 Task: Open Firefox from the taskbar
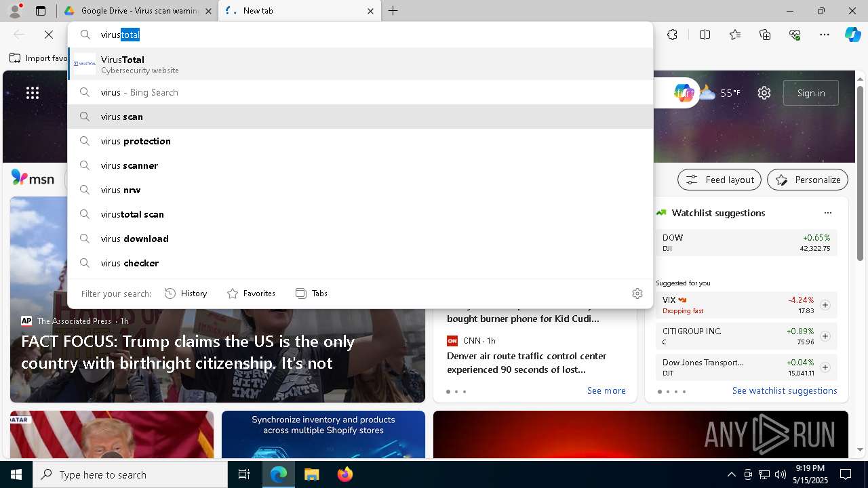344,474
